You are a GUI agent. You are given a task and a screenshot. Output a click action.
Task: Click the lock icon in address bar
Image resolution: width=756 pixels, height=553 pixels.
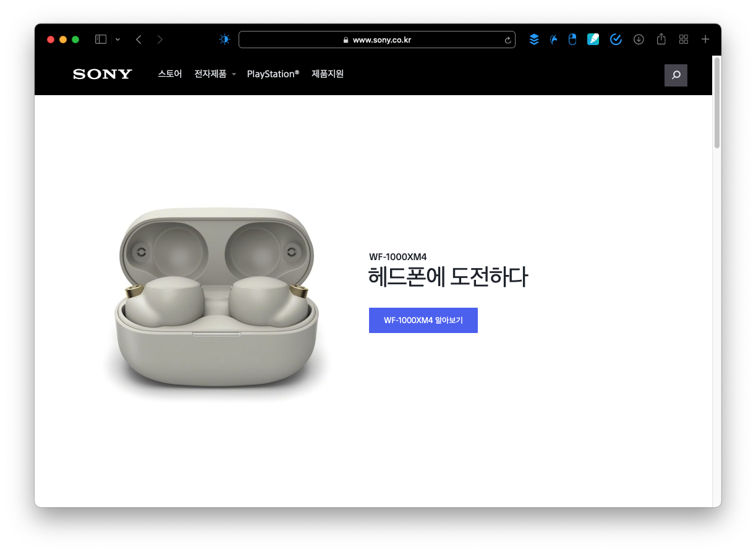pyautogui.click(x=346, y=40)
